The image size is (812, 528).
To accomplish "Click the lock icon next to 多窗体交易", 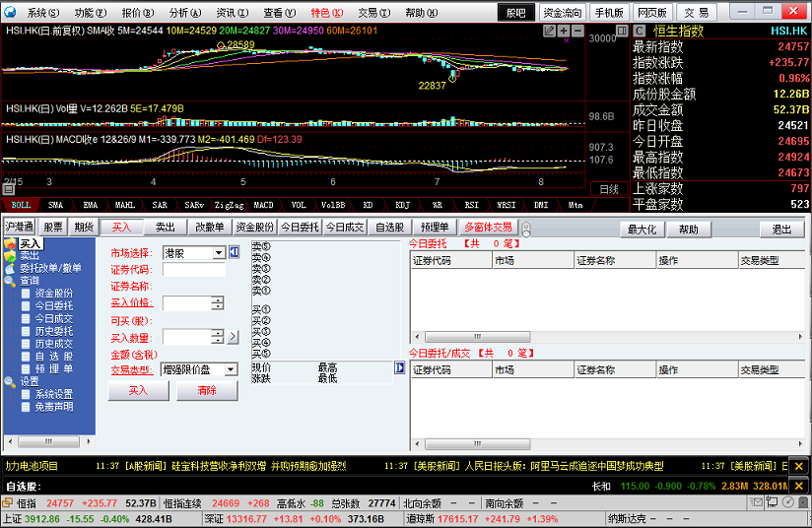I will pos(526,229).
